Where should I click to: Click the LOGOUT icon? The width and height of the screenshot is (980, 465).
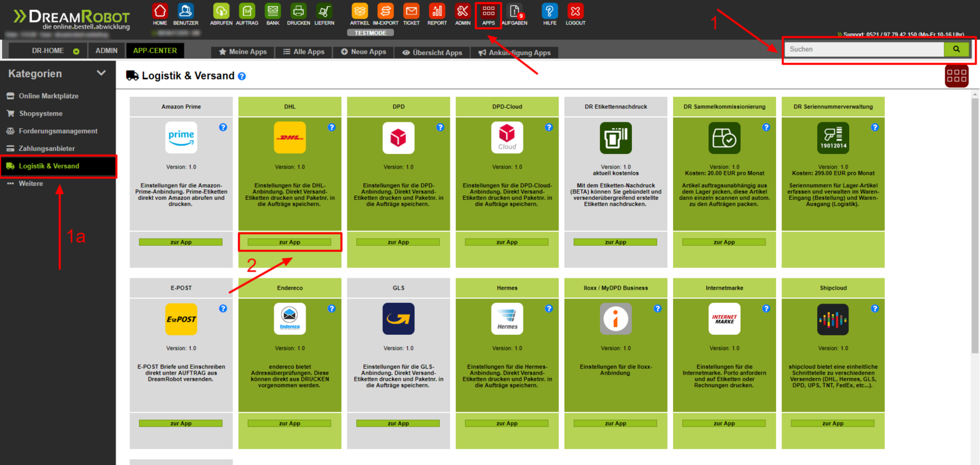pyautogui.click(x=575, y=11)
